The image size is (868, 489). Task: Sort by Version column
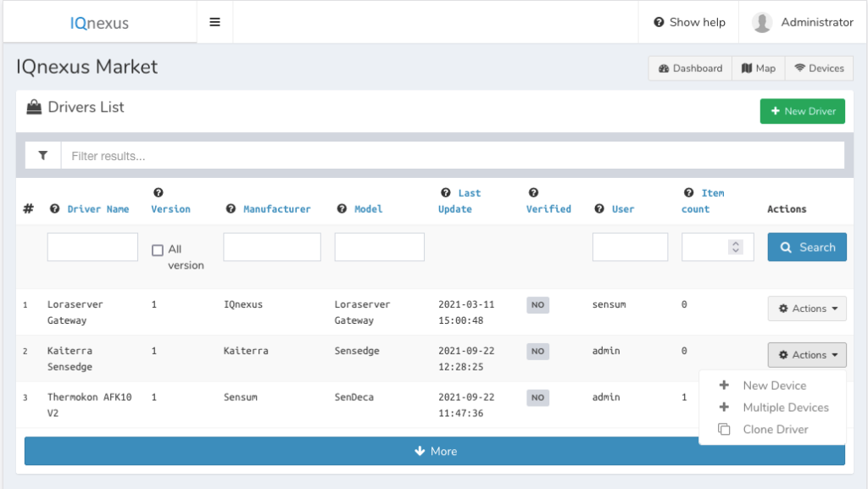click(x=170, y=209)
